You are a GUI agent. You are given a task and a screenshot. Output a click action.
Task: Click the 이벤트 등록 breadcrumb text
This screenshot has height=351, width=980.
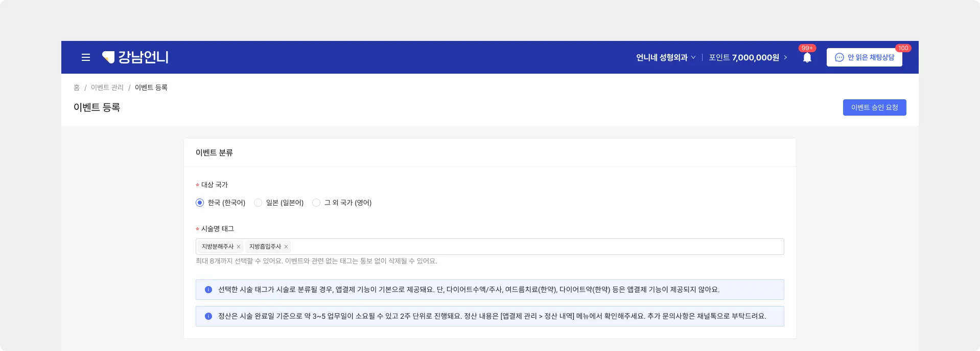pos(151,87)
